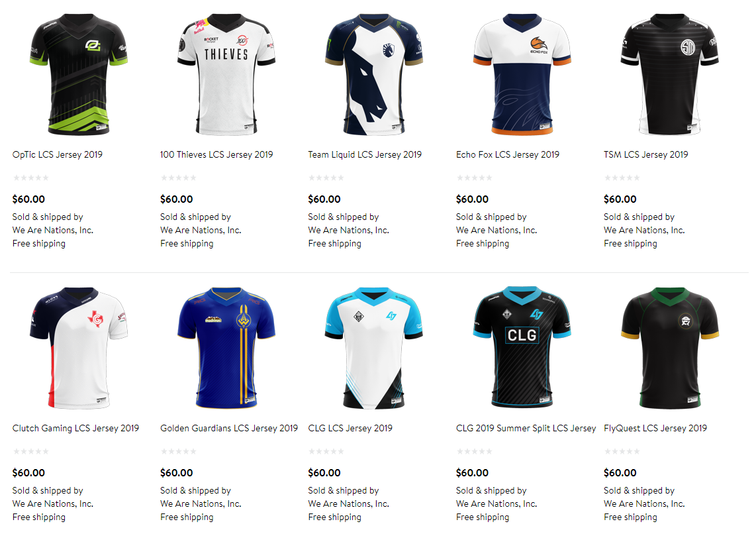Open seller We Are Nations under 100 Thieves

tap(201, 230)
